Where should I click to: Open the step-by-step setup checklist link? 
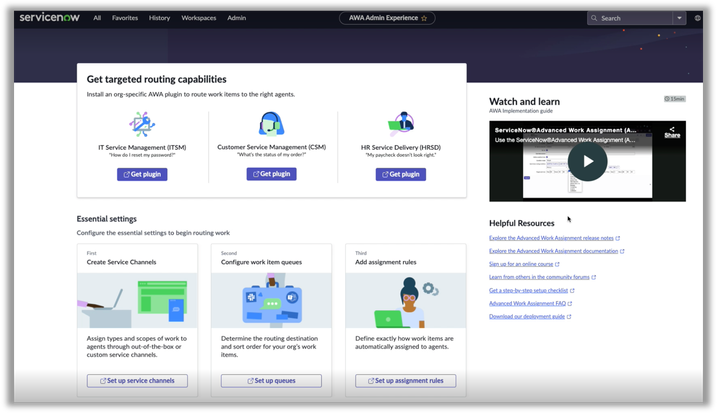pos(528,290)
